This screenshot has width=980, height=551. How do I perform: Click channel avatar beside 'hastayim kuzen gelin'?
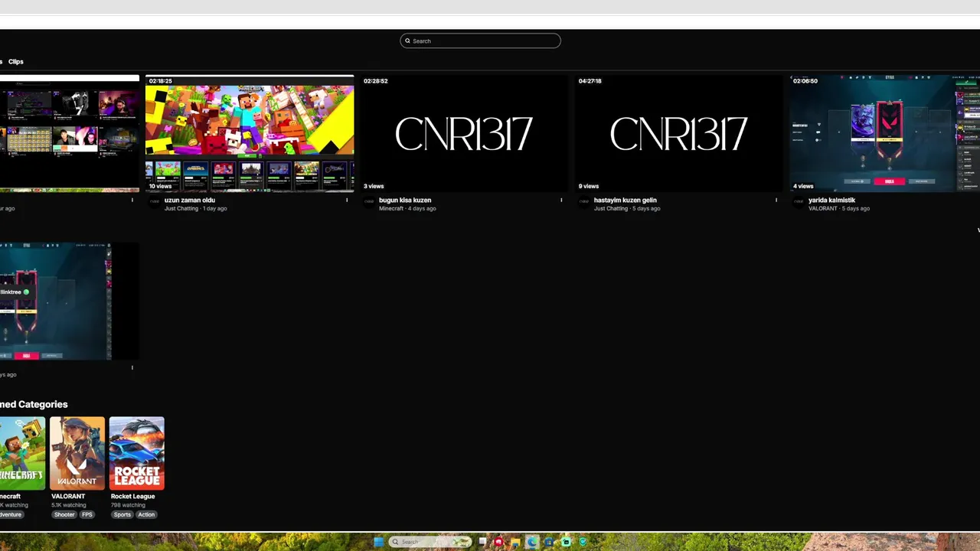pos(584,202)
